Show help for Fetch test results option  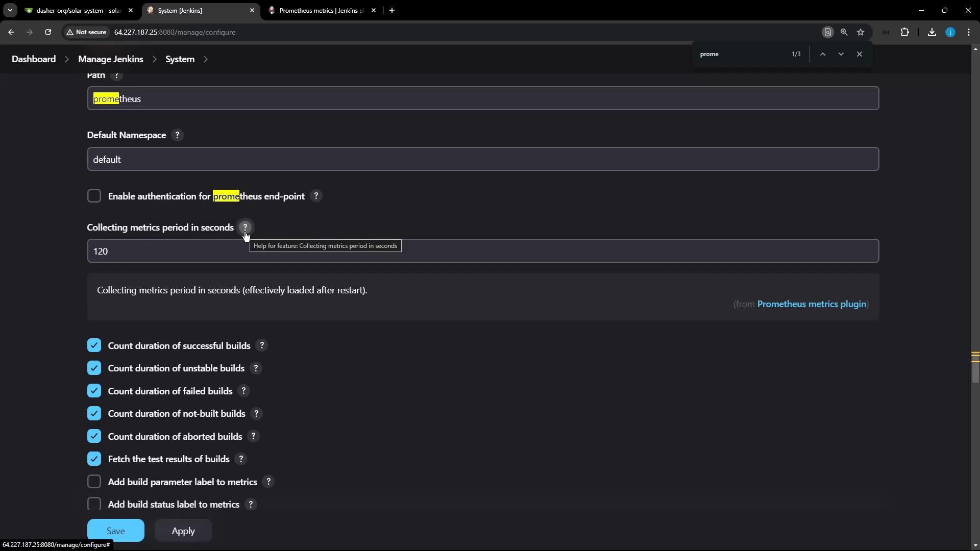pos(241,459)
